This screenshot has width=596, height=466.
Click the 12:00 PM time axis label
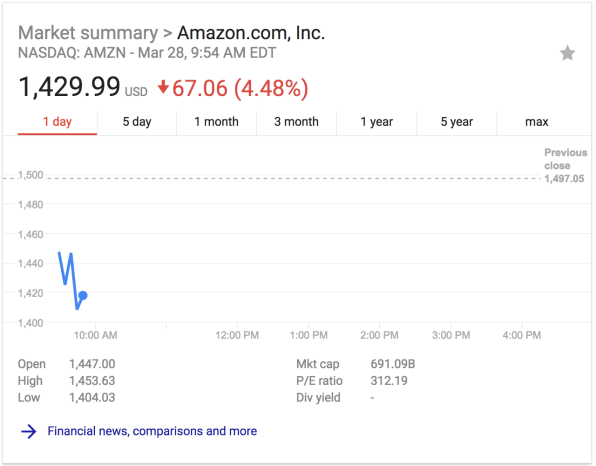pyautogui.click(x=237, y=335)
